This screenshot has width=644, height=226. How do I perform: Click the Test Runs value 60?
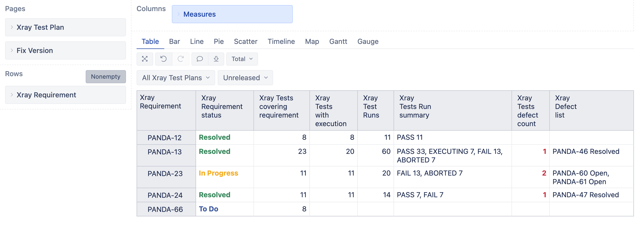(376, 155)
